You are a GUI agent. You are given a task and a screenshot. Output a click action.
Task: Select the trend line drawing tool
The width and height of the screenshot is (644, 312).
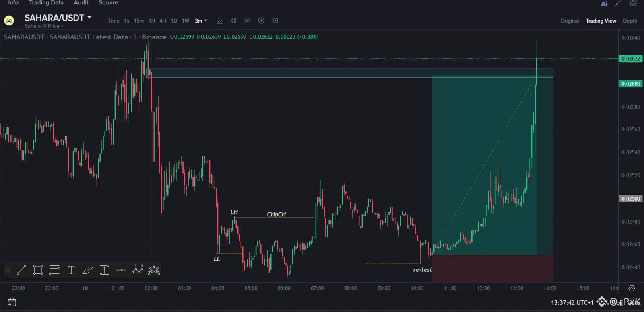21,270
